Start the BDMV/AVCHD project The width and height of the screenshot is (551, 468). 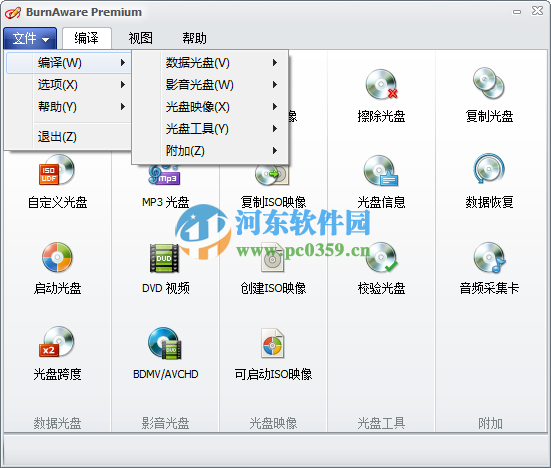point(165,354)
